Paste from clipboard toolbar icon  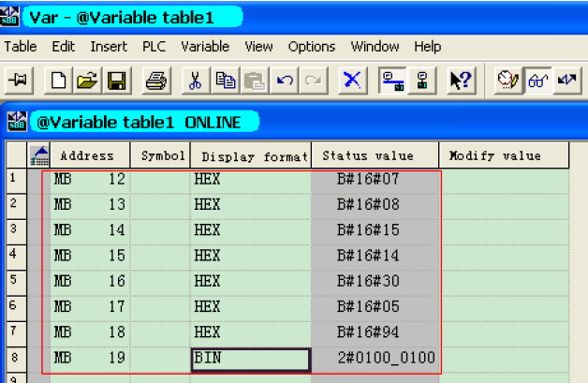(x=255, y=81)
